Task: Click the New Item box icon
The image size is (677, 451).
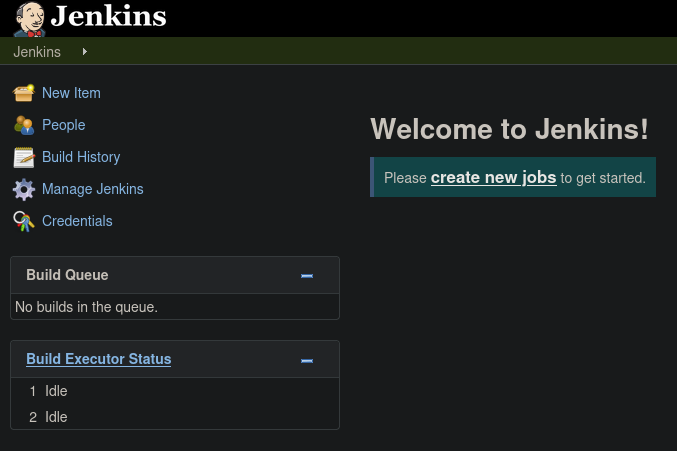Action: [24, 93]
